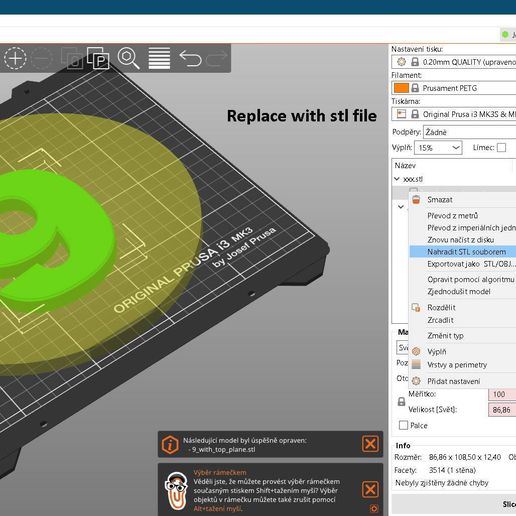Open the Original Prusa i3 MK3S printer dropdown

(453, 114)
